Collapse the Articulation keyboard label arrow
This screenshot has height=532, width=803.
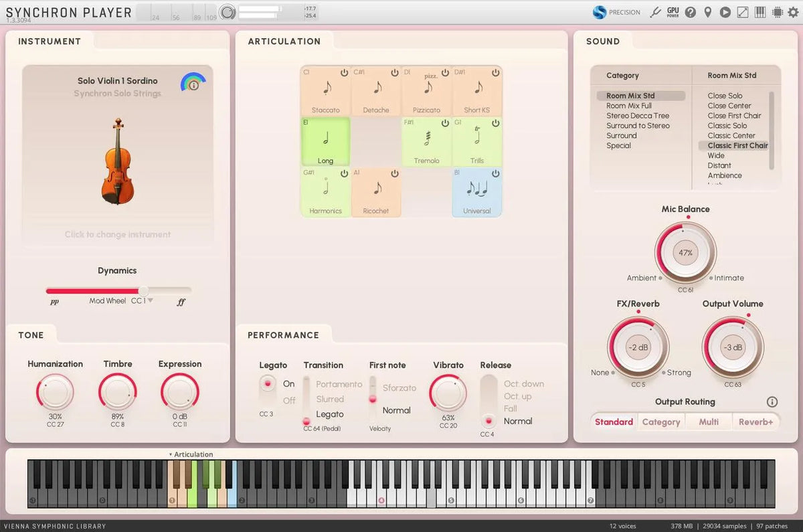[x=170, y=454]
